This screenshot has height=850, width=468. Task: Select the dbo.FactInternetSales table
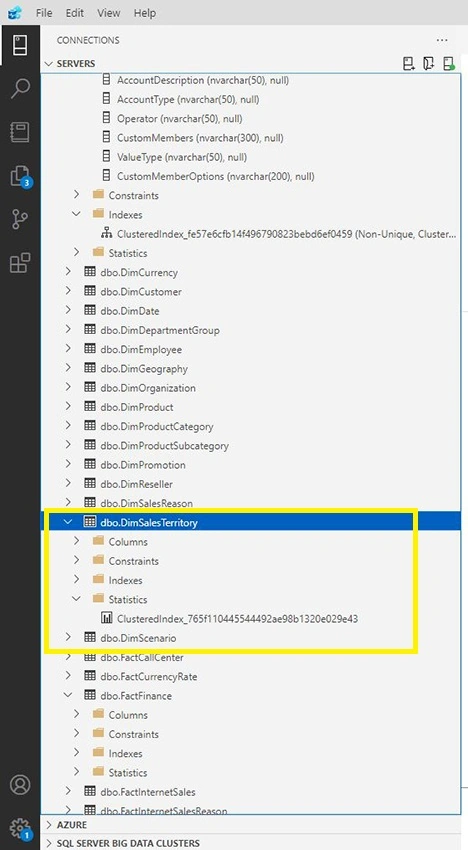[x=148, y=792]
